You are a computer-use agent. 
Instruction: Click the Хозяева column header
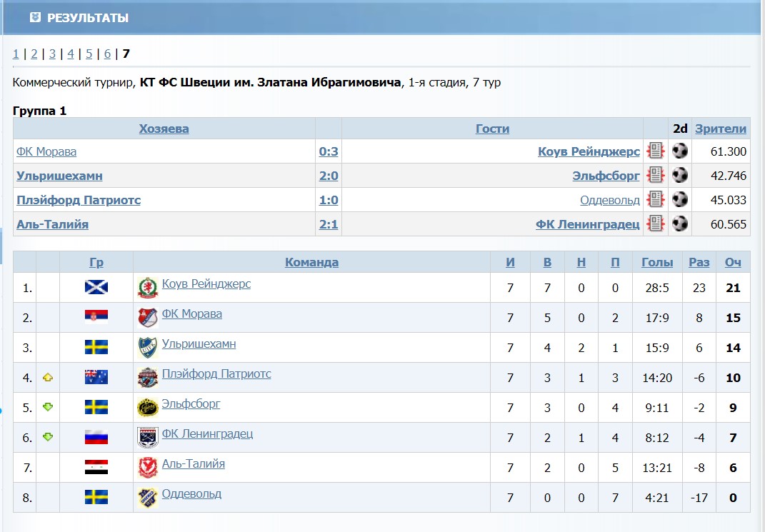[164, 129]
